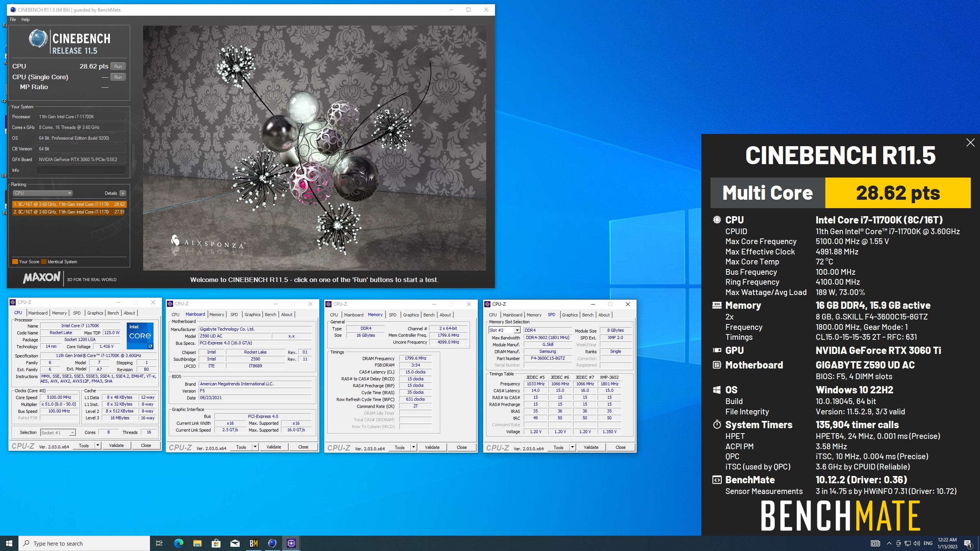
Task: Open the clock showing 12:22 AM
Action: pyautogui.click(x=947, y=543)
